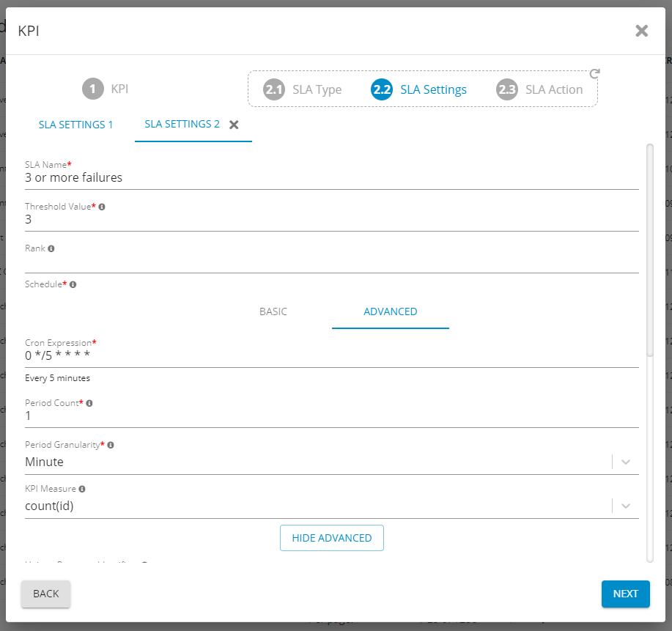Click the Cron Expression input field
This screenshot has height=631, width=672.
point(331,356)
